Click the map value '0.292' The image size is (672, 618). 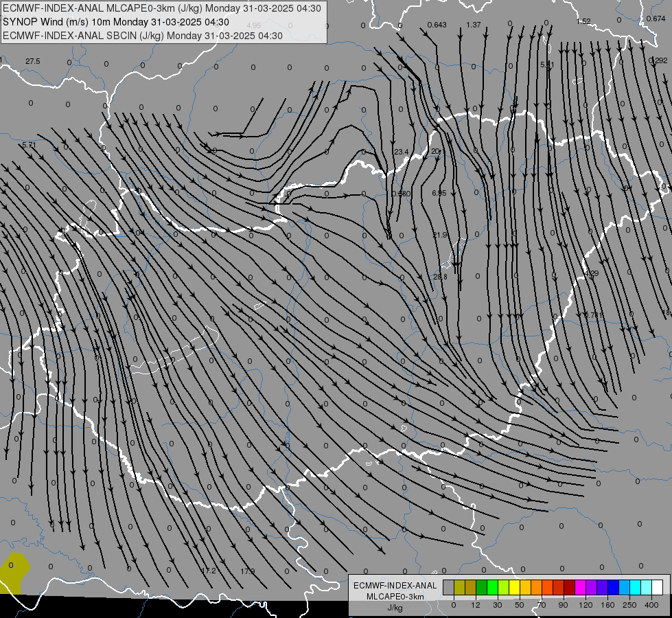(x=658, y=60)
